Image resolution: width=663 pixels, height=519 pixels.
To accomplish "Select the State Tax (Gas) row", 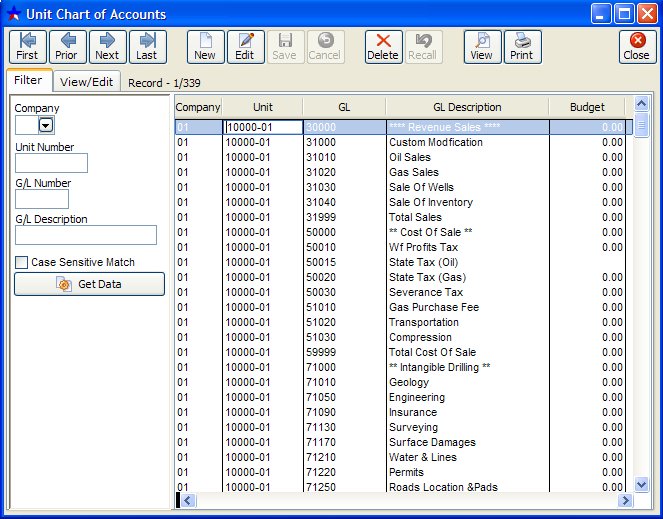I will pyautogui.click(x=400, y=277).
